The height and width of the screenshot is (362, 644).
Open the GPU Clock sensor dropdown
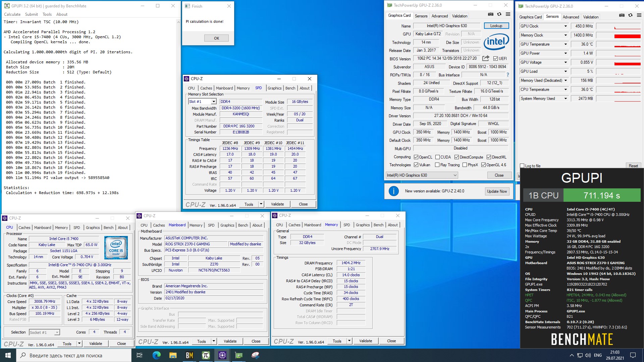(x=566, y=26)
